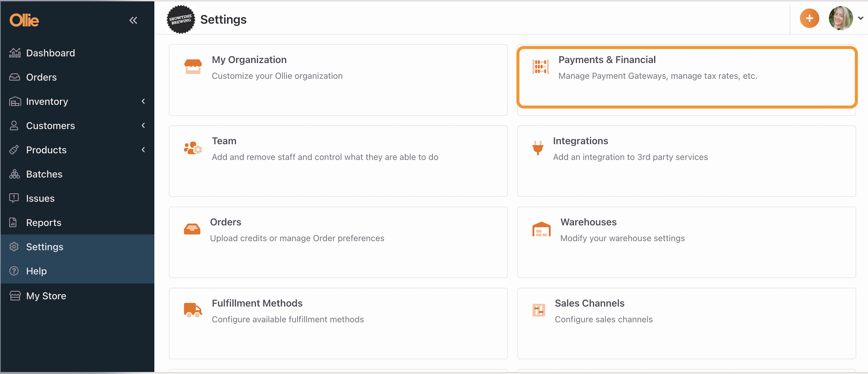The height and width of the screenshot is (374, 868).
Task: Click the Payments & Financial abacus icon
Action: [x=540, y=67]
